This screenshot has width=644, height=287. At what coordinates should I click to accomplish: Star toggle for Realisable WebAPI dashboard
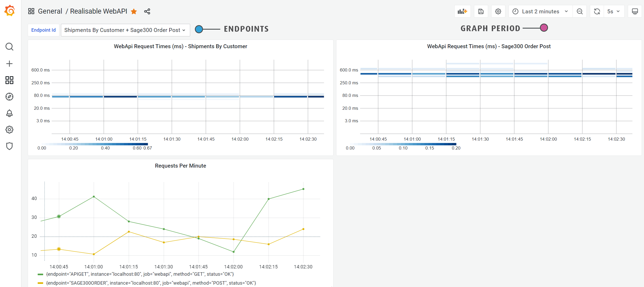click(x=134, y=12)
